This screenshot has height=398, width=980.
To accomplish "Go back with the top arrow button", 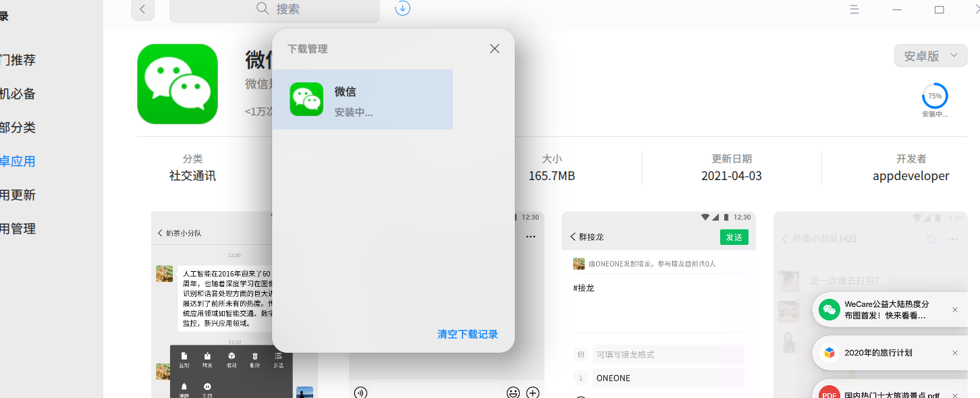I will click(142, 9).
